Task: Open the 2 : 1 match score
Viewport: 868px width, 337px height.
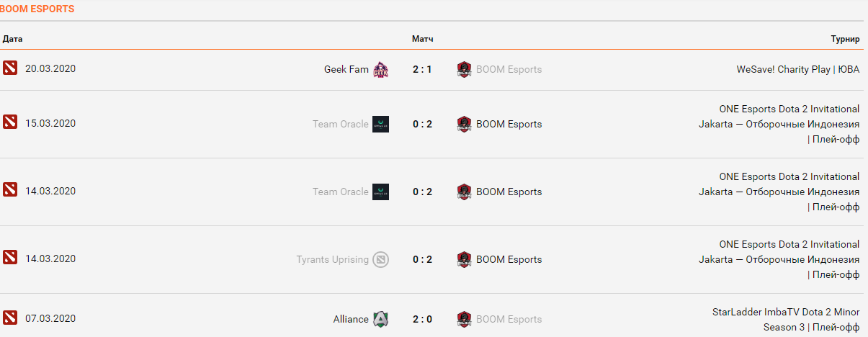Action: [x=422, y=70]
